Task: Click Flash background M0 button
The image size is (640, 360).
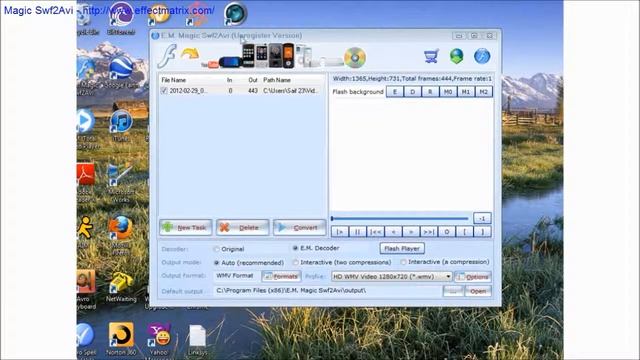Action: [x=448, y=92]
